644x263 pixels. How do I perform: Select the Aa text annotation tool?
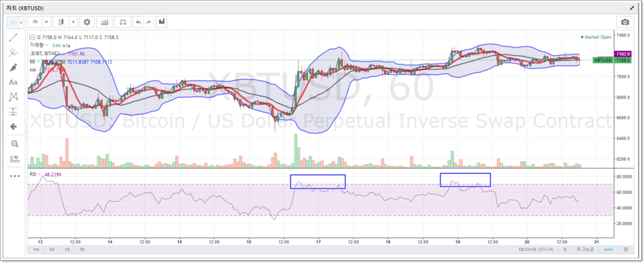click(x=13, y=82)
